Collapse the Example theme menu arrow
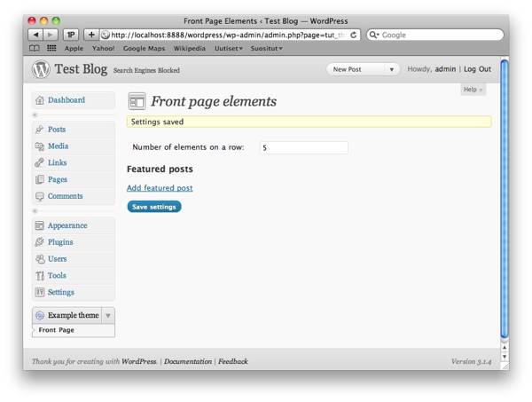 click(x=108, y=315)
